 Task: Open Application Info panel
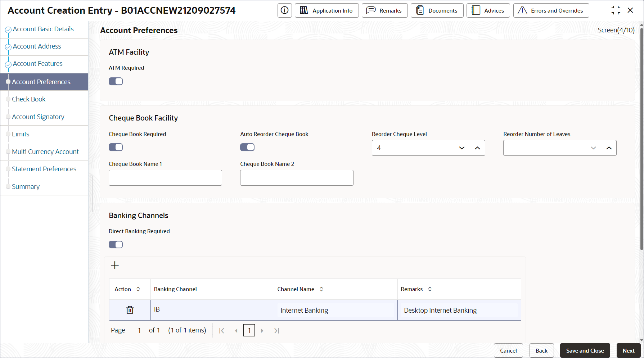[327, 10]
